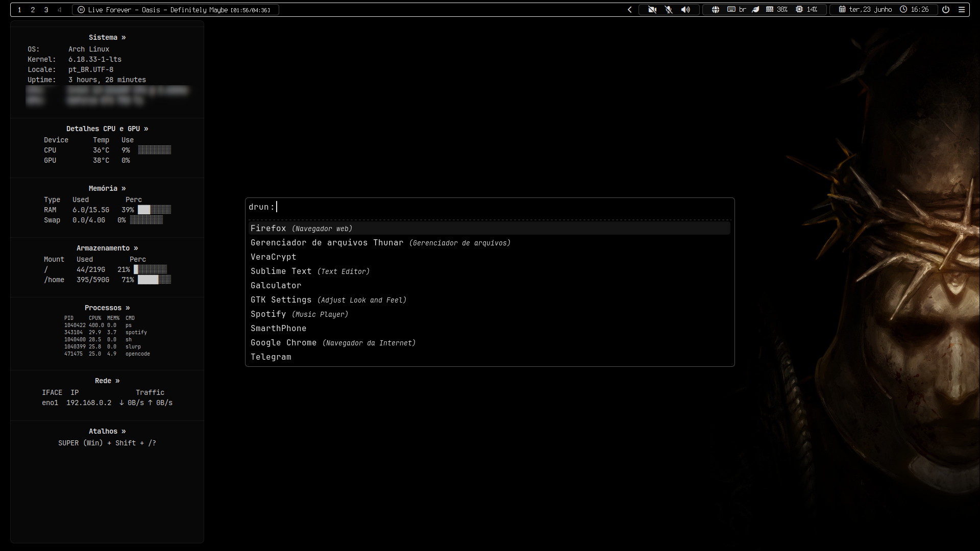Click the CPU usage bar graph
This screenshot has width=980, height=551.
click(155, 150)
